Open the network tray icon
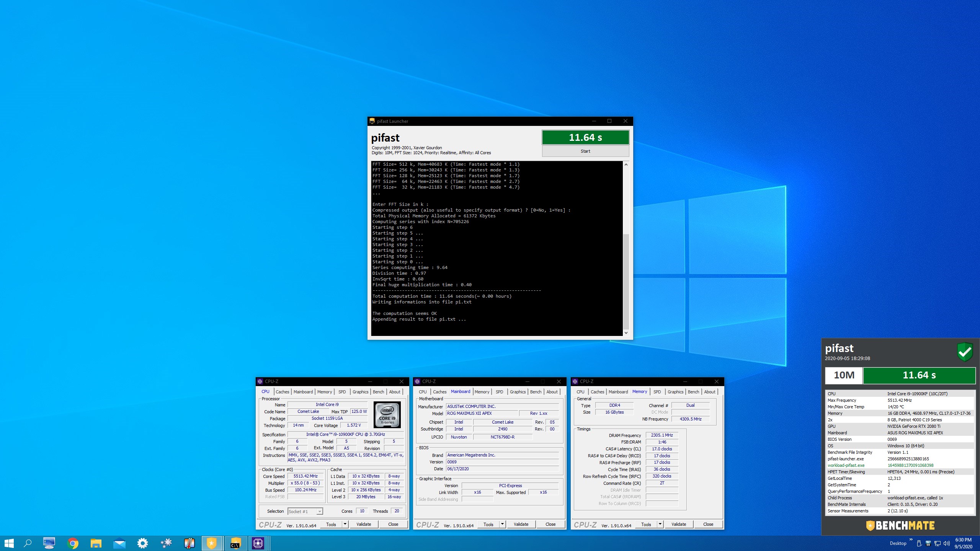The height and width of the screenshot is (551, 980). click(x=938, y=543)
